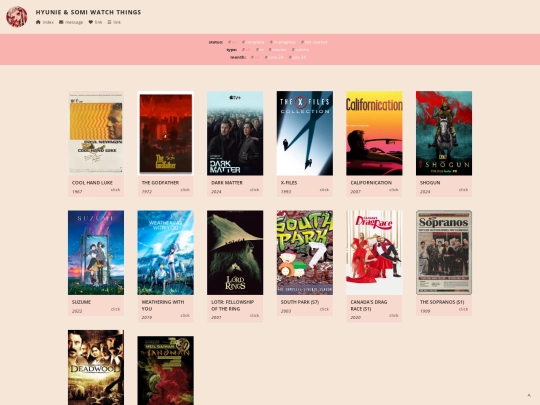The image size is (540, 405).
Task: Click the list icon link in header
Action: pyautogui.click(x=114, y=22)
